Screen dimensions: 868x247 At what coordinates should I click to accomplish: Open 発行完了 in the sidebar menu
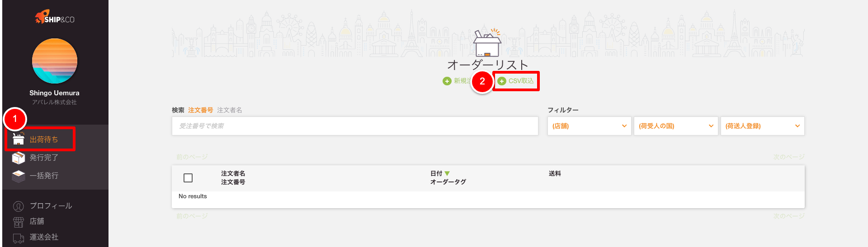44,158
